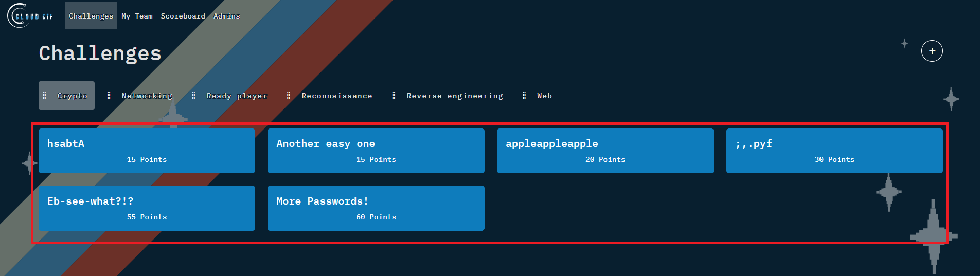Click the drag handle icon beside Crypto
The height and width of the screenshot is (276, 980).
tap(45, 96)
